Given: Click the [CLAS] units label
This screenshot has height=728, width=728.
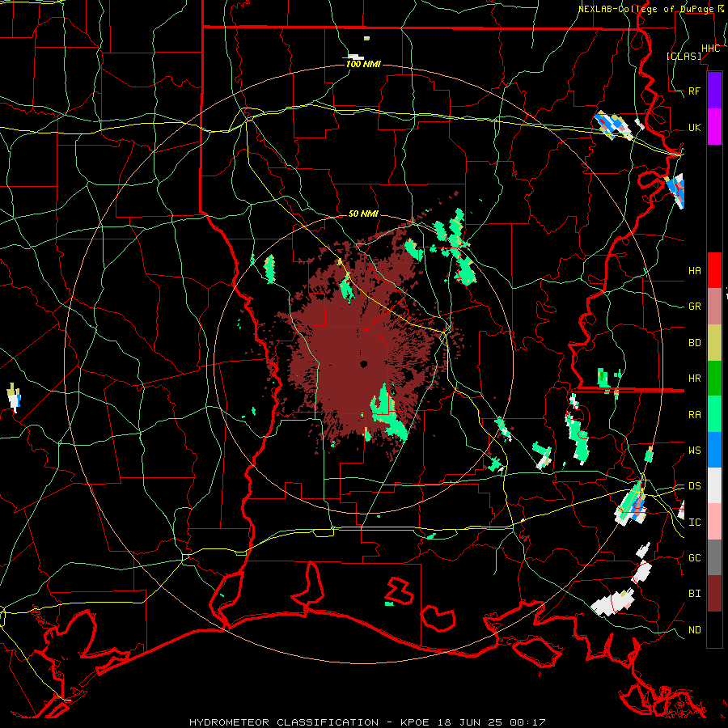Looking at the screenshot, I should coord(684,57).
